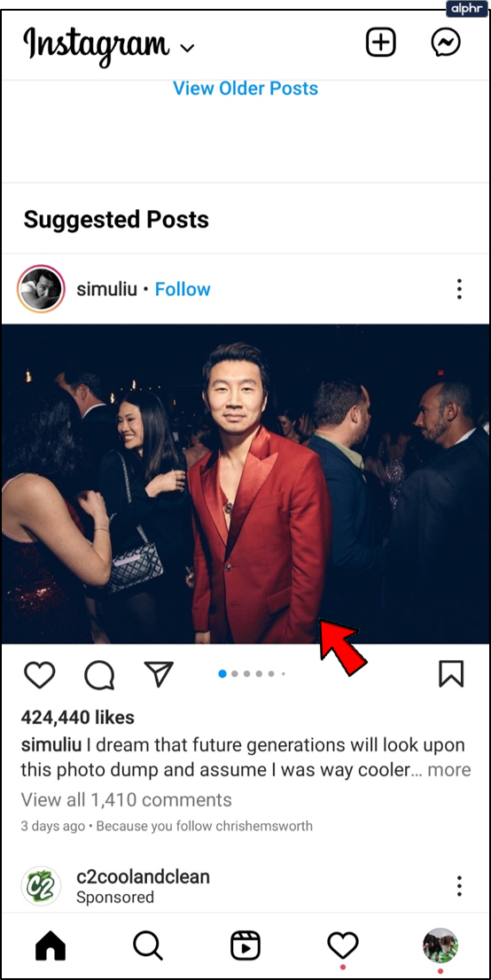Share the post with paper plane icon
Image resolution: width=491 pixels, height=980 pixels.
click(x=159, y=674)
